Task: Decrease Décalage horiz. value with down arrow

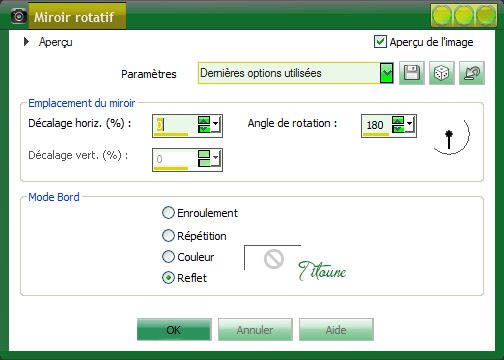Action: pyautogui.click(x=204, y=128)
